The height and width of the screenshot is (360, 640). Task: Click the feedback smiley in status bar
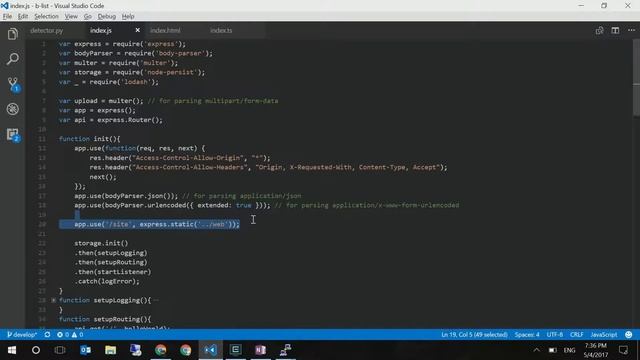pyautogui.click(x=629, y=335)
